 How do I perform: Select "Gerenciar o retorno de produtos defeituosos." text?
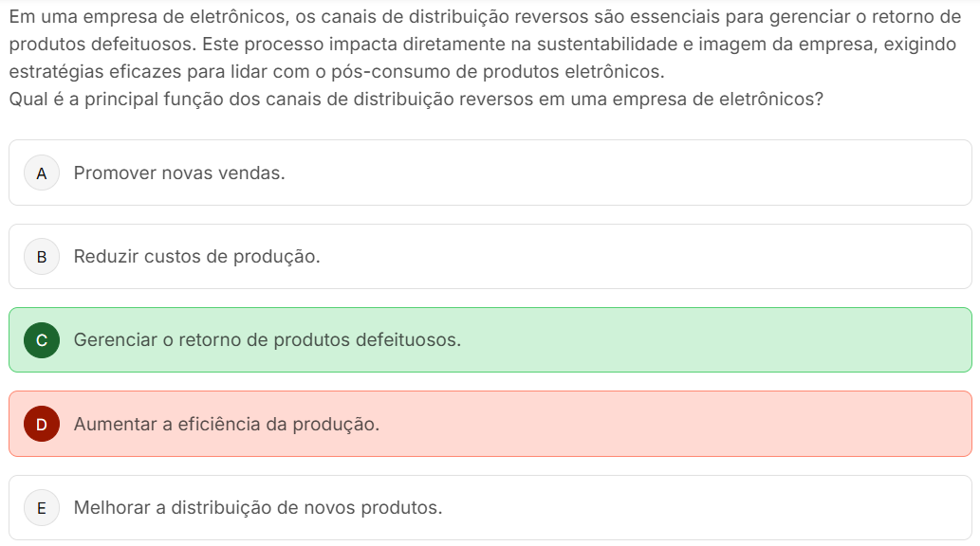(267, 340)
